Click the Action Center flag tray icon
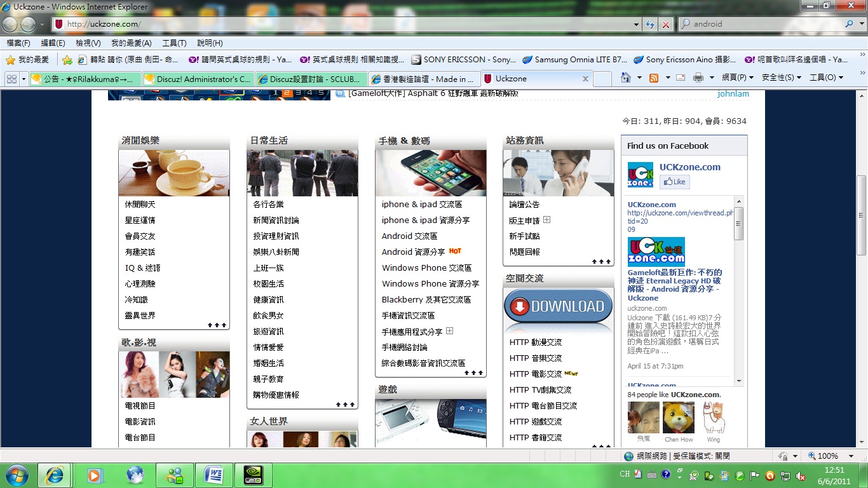868x488 pixels. click(755, 476)
